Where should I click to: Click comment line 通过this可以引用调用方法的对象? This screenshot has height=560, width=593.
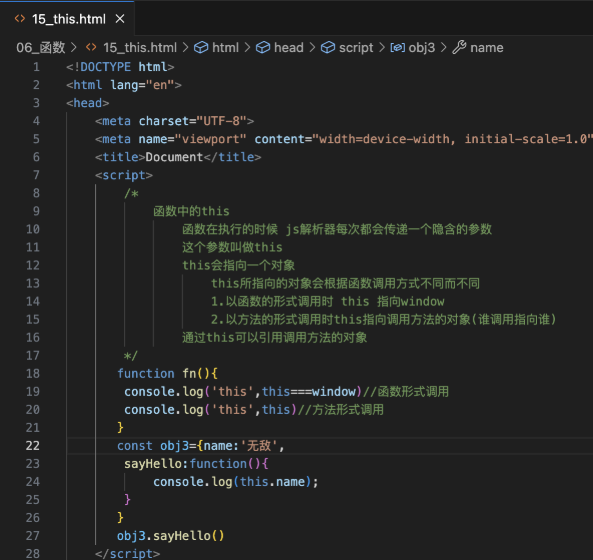tap(275, 338)
